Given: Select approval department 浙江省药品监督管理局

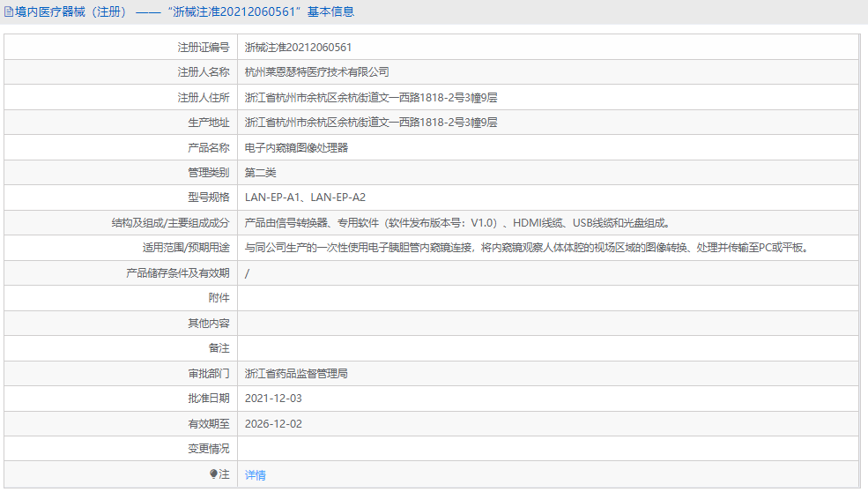Looking at the screenshot, I should pyautogui.click(x=296, y=374).
